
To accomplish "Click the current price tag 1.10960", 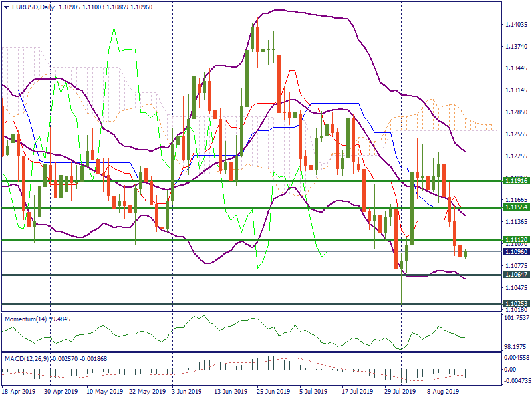I will click(x=516, y=253).
